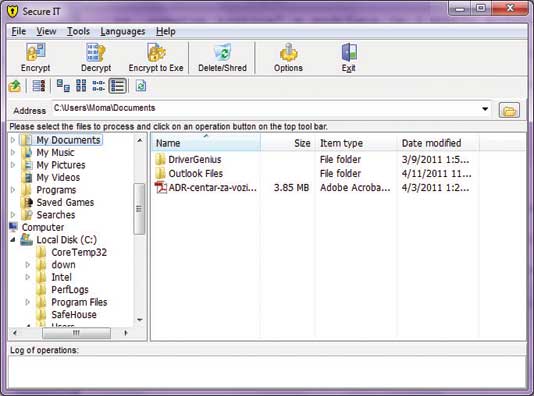Click the Exit door icon
The image size is (534, 396).
[349, 52]
